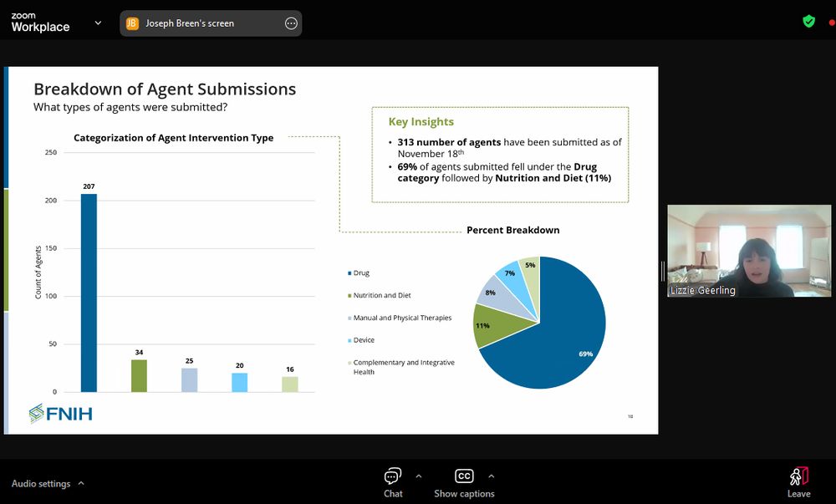Screen dimensions: 836x504
Task: Click the FNIH logo on the slide
Action: tap(59, 413)
